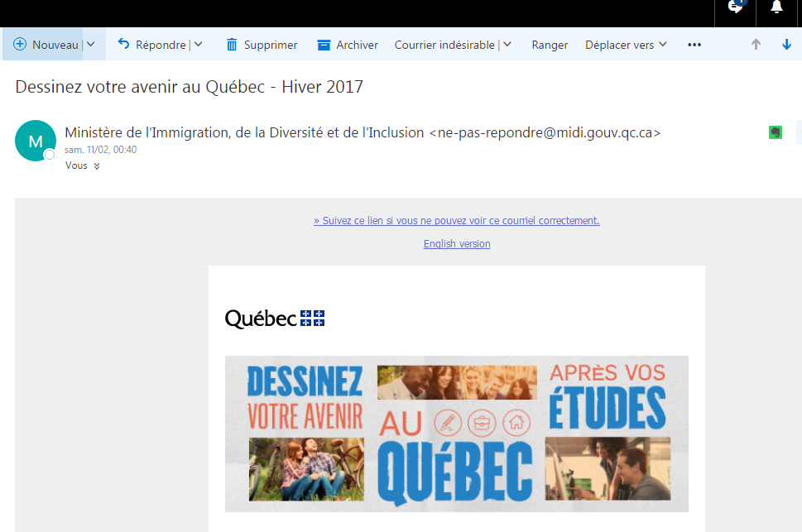Open the Courrier indésirable dropdown arrow
This screenshot has width=802, height=532.
507,45
